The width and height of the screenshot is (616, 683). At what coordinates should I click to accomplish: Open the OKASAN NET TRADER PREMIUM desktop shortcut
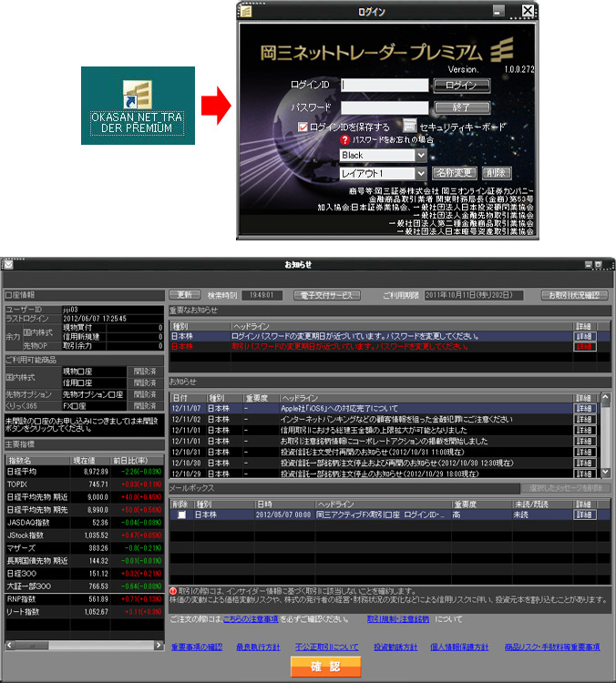[138, 106]
